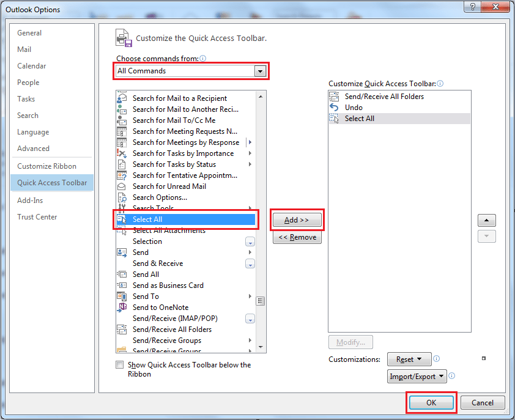This screenshot has height=420, width=515.
Task: Move the selected command up using the arrow
Action: pos(486,220)
